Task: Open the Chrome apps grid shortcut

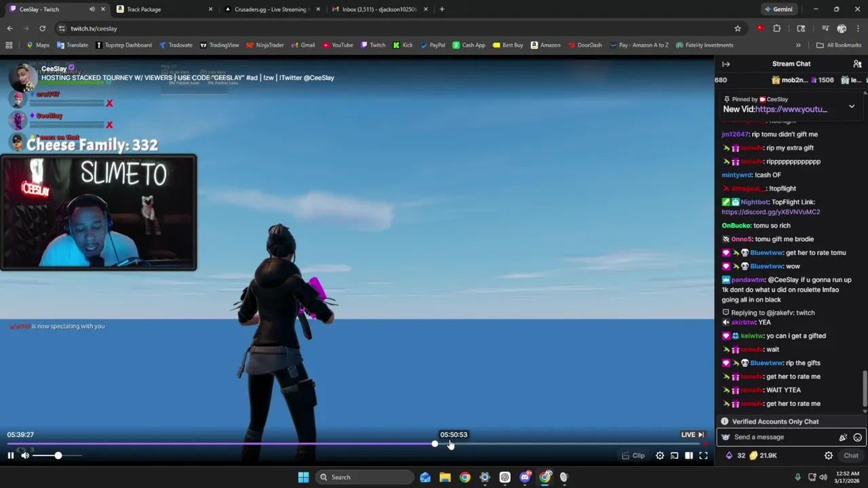Action: 9,45
